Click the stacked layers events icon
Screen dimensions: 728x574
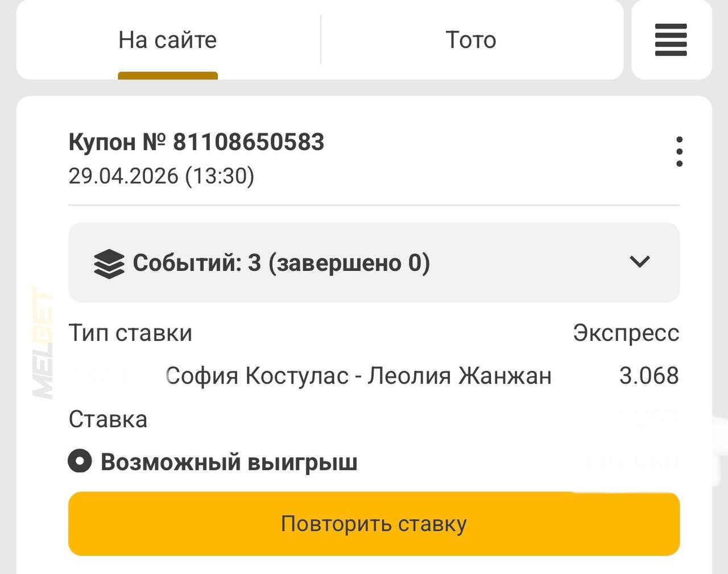coord(109,264)
